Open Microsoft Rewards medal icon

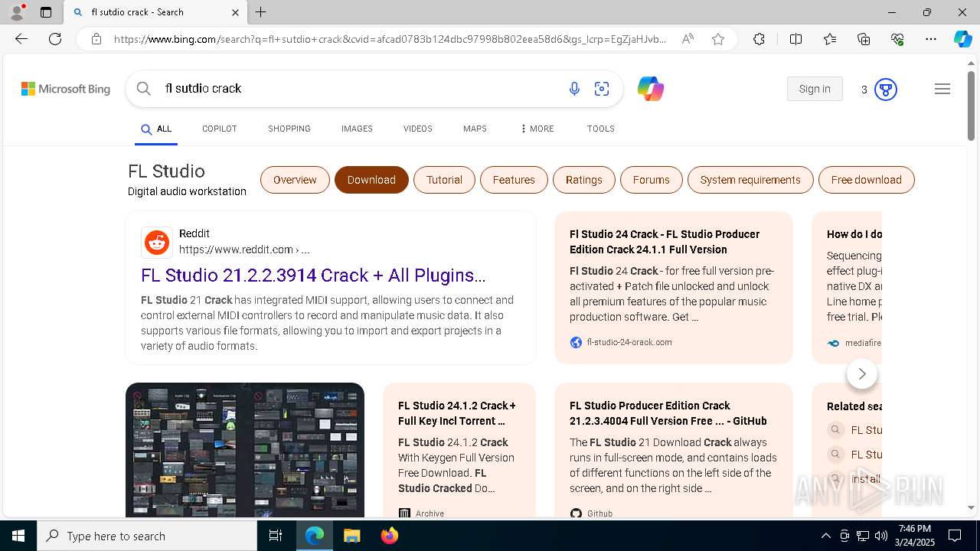[886, 90]
